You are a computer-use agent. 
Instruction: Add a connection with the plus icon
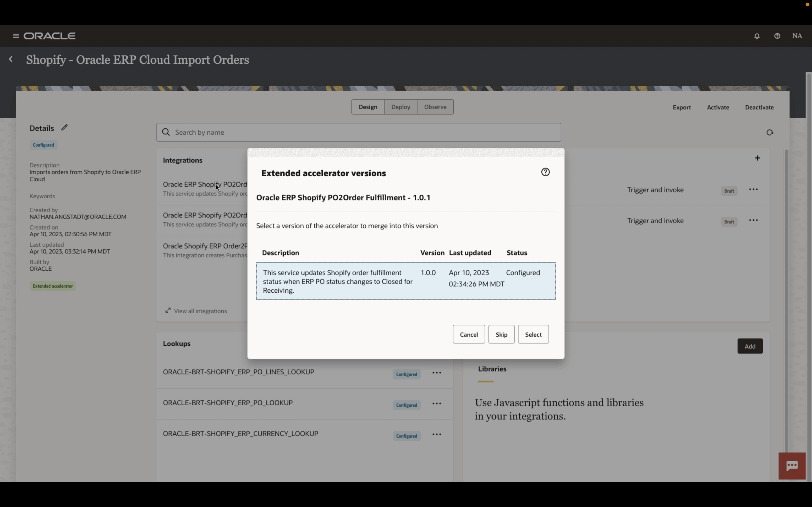758,158
